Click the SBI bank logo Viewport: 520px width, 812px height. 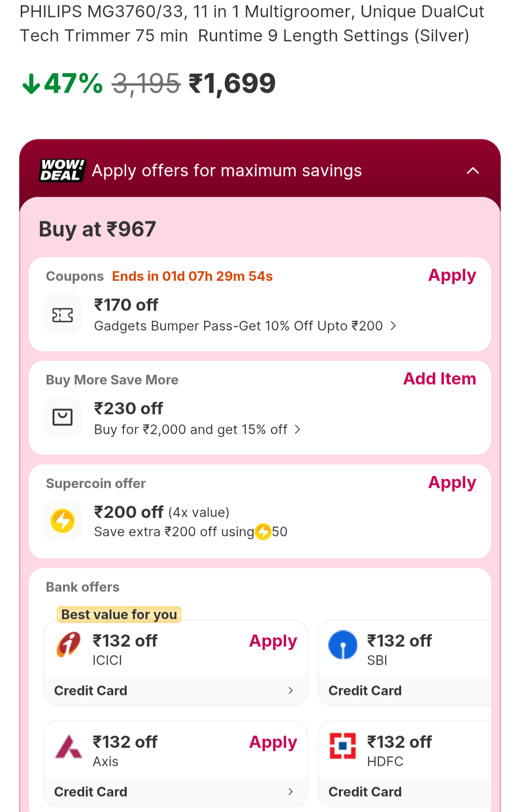(x=343, y=645)
